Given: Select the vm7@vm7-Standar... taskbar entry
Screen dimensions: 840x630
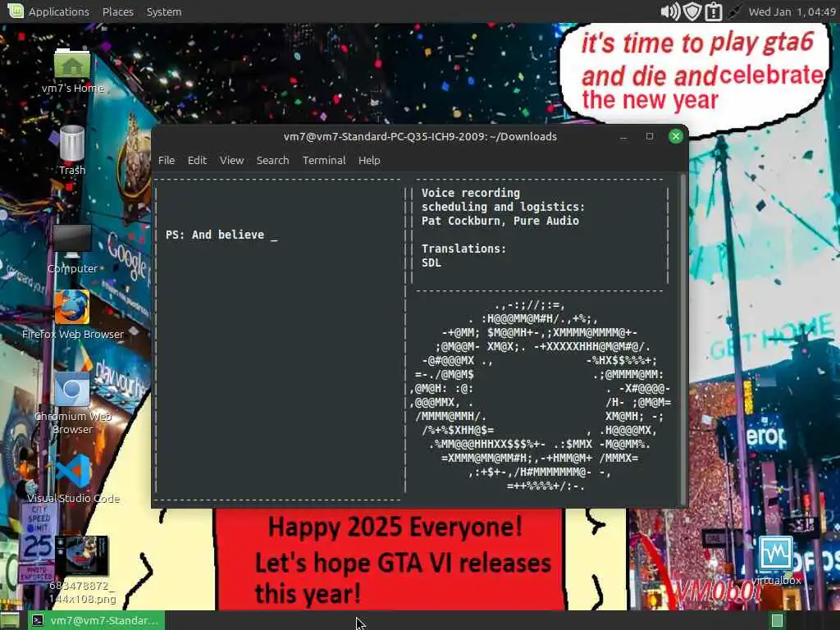Looking at the screenshot, I should 96,620.
